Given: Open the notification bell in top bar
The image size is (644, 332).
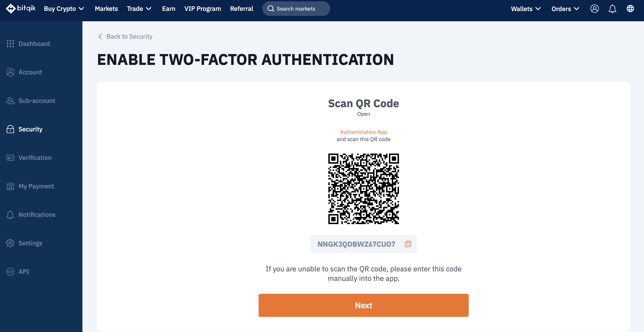Looking at the screenshot, I should click(612, 9).
